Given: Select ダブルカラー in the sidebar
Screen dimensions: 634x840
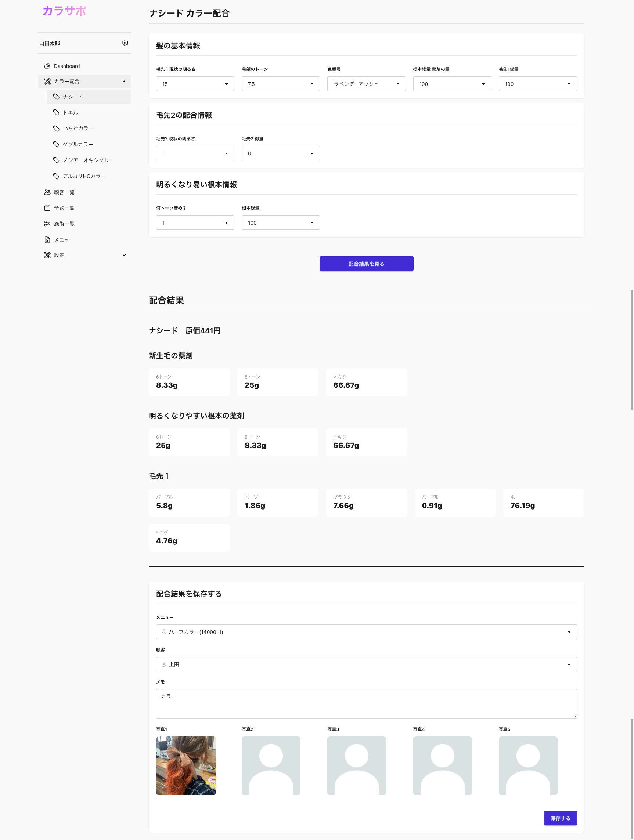Looking at the screenshot, I should (x=89, y=144).
